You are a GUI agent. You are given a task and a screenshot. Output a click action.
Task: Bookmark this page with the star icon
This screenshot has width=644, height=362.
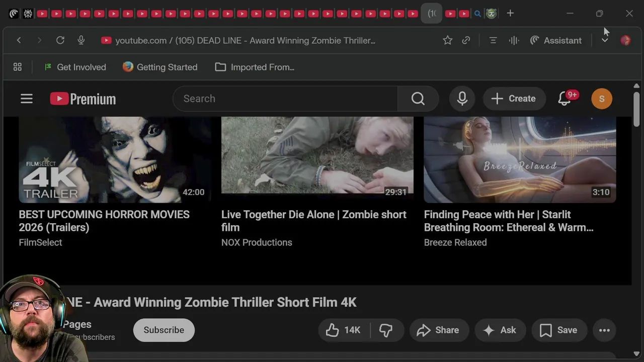447,40
